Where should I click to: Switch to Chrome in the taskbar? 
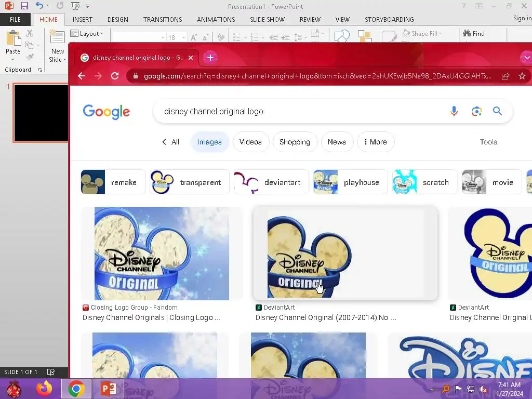click(x=76, y=389)
